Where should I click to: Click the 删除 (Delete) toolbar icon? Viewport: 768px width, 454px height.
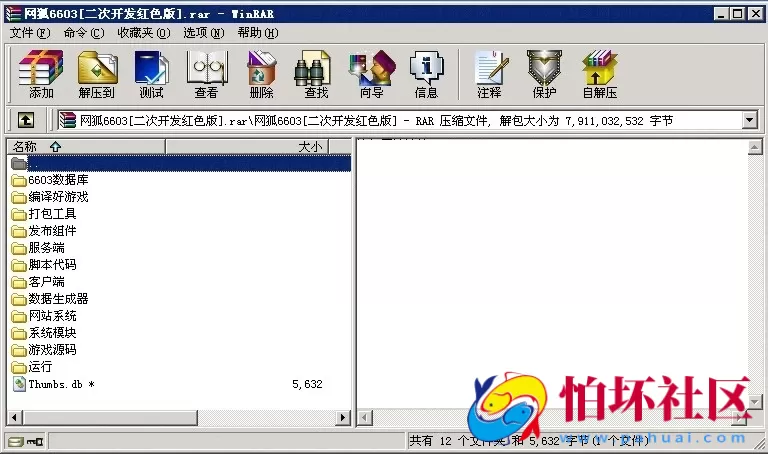261,73
